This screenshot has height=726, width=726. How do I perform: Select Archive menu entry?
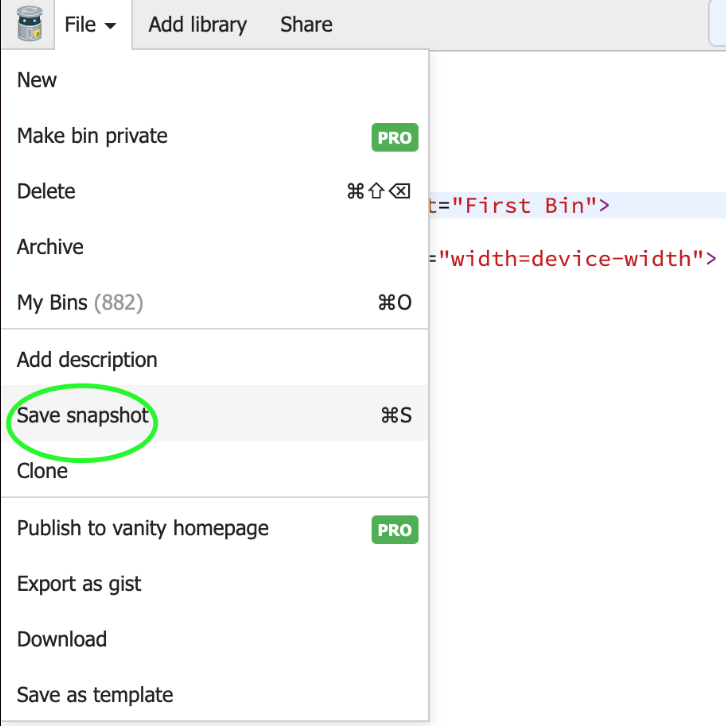pyautogui.click(x=215, y=247)
